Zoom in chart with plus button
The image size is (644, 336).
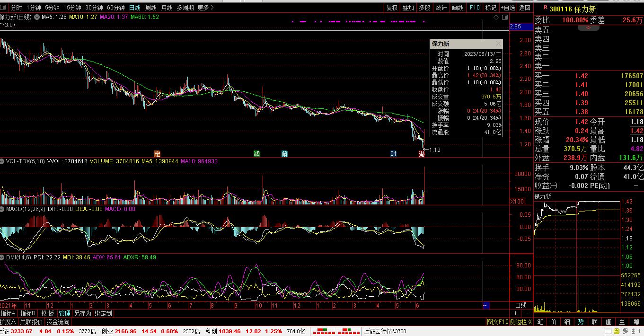(x=516, y=313)
